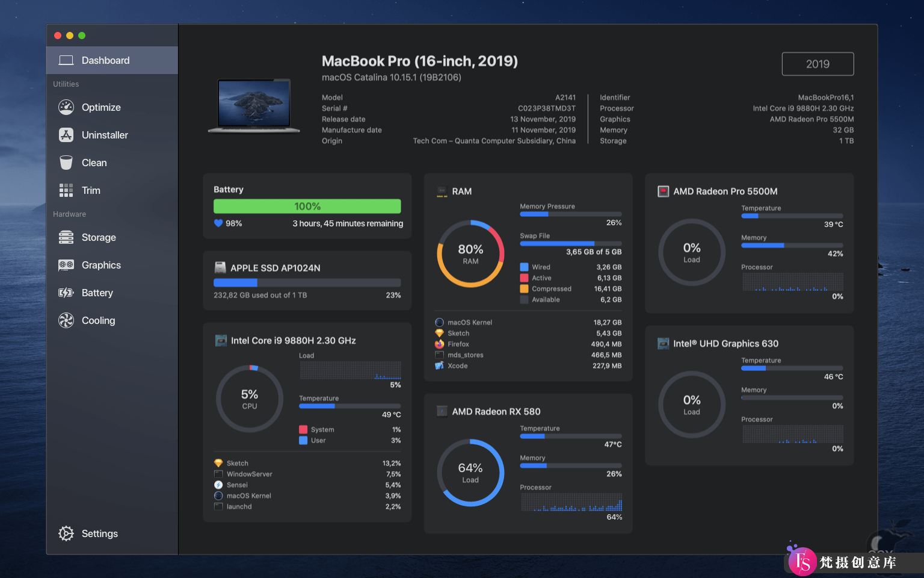Click the orange Compressed memory swatch
The height and width of the screenshot is (578, 924).
[x=524, y=288]
